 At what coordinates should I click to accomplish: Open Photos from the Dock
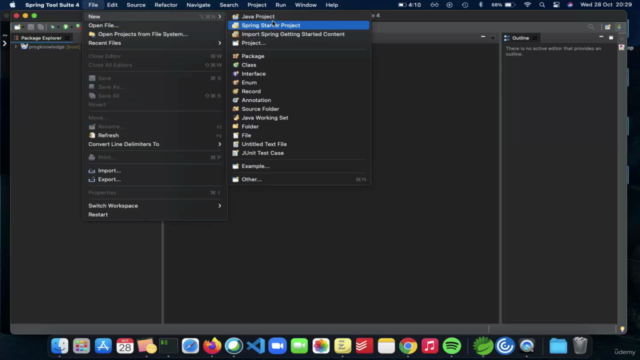coord(321,346)
